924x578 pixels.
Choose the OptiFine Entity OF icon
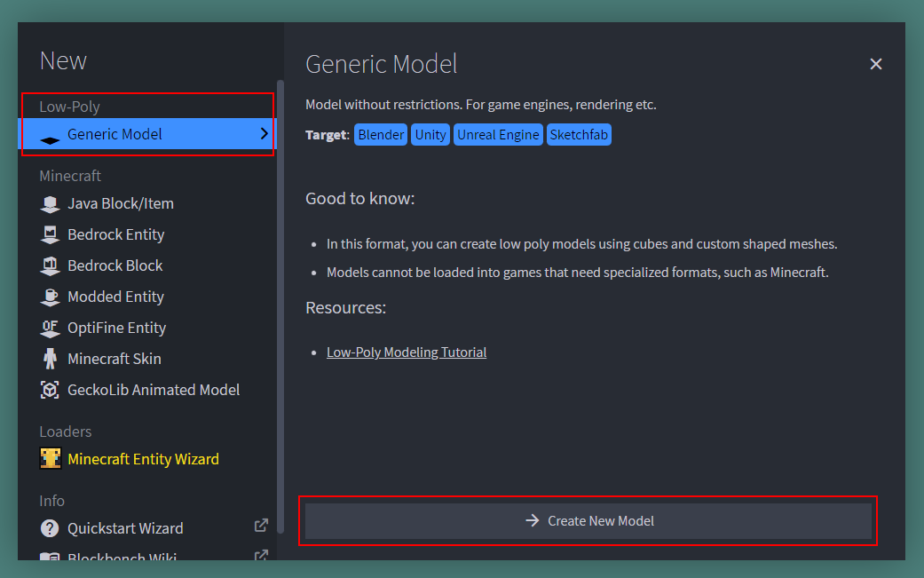point(50,329)
